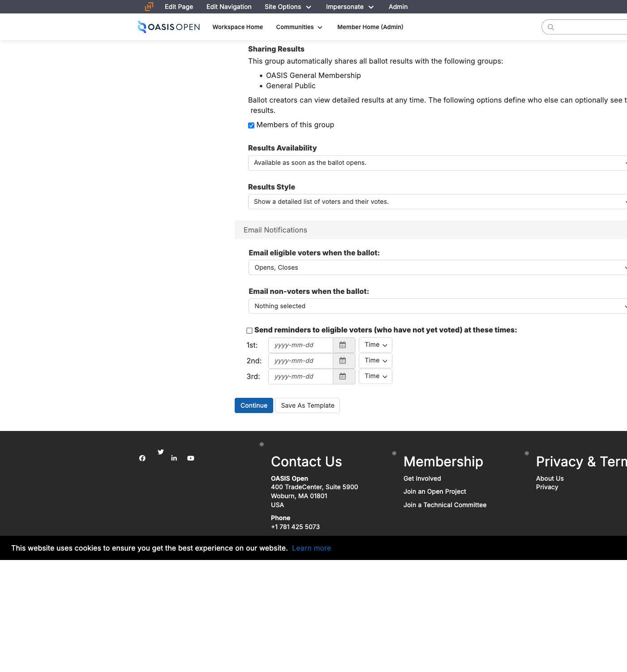Click the 3rd reminder date field
This screenshot has height=672, width=627.
(301, 376)
